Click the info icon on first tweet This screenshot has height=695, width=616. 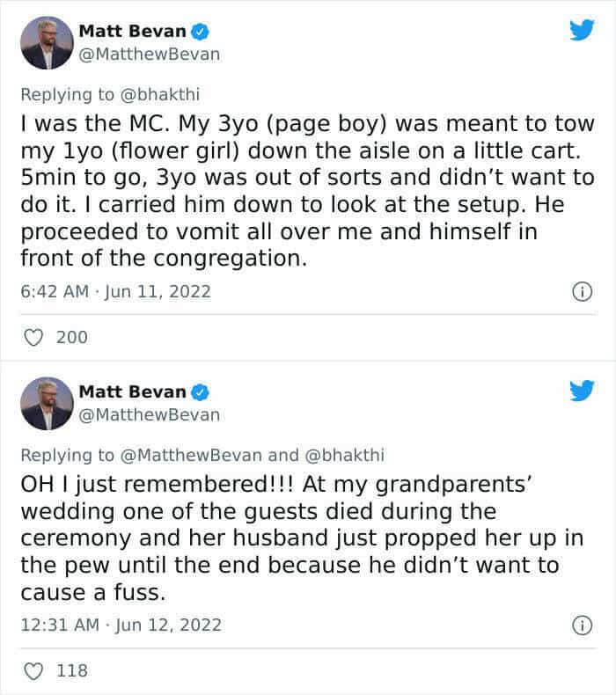(581, 291)
